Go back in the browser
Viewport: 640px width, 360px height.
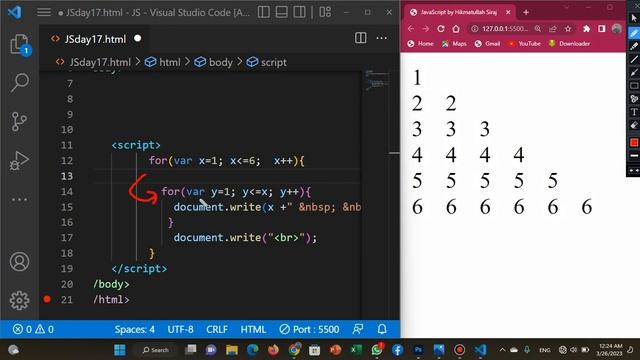pyautogui.click(x=411, y=29)
